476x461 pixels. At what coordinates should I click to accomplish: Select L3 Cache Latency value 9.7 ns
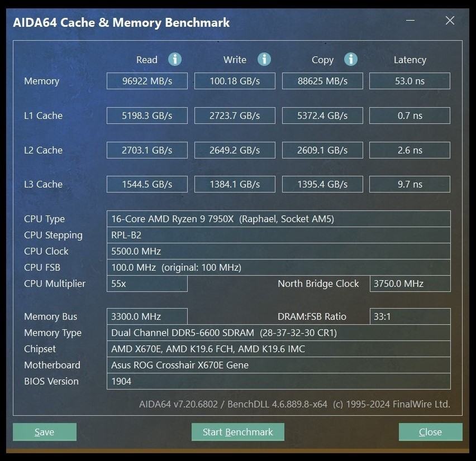pos(410,184)
